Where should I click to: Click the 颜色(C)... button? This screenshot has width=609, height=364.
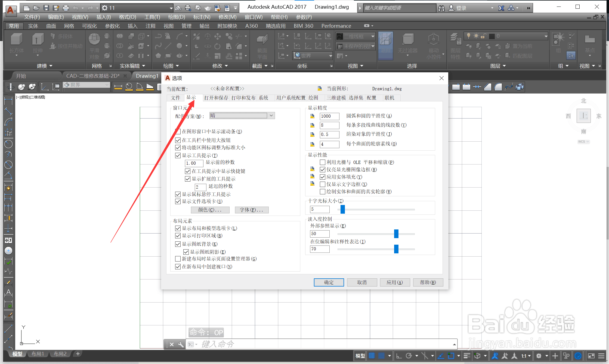(210, 210)
